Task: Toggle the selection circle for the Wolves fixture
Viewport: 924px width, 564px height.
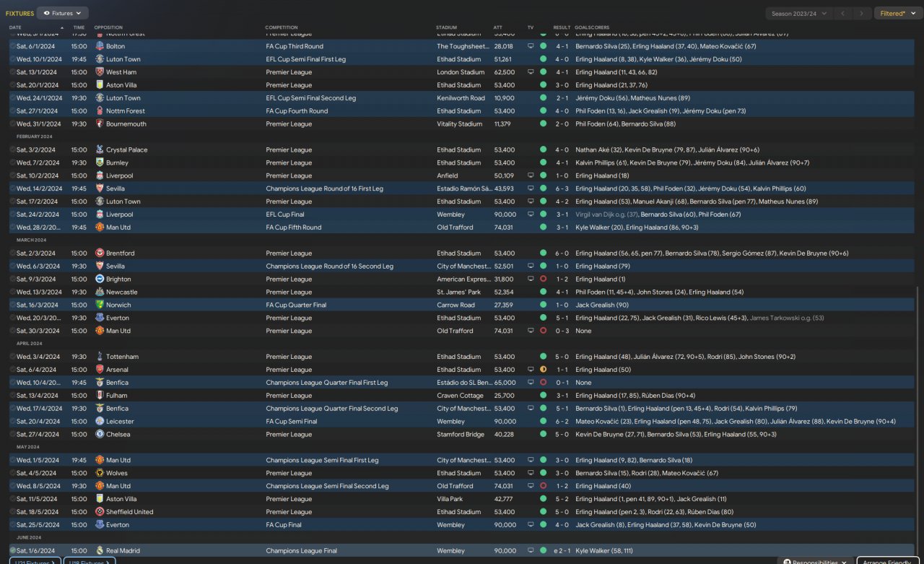Action: coord(12,474)
